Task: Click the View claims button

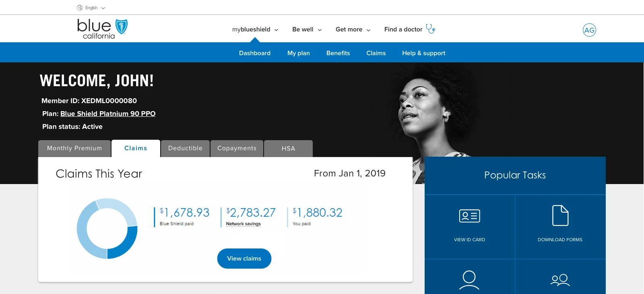Action: tap(244, 259)
